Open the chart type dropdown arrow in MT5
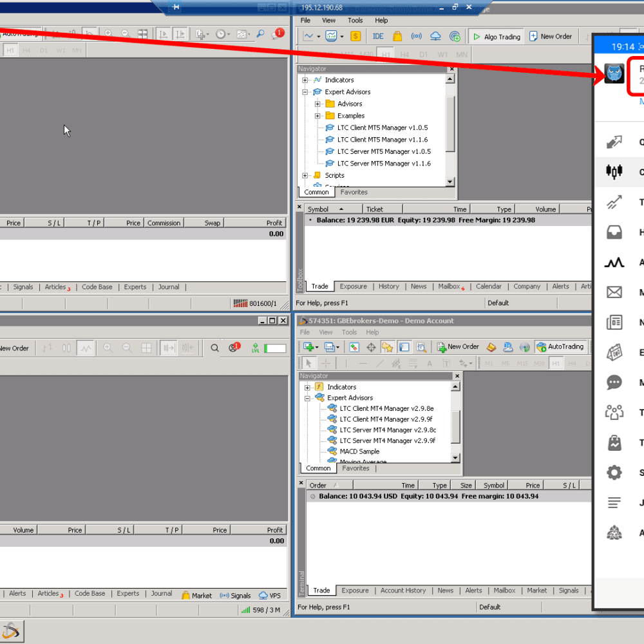 point(319,37)
